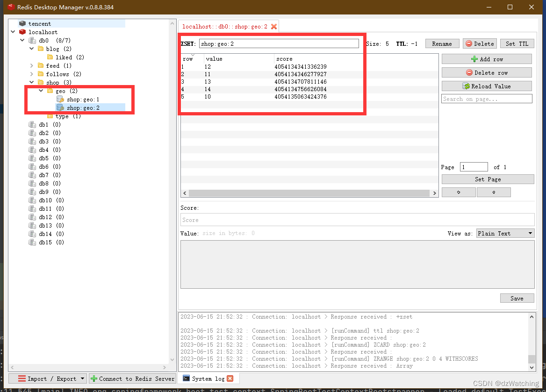Collapse the shop folder node
The height and width of the screenshot is (392, 546).
tap(32, 82)
